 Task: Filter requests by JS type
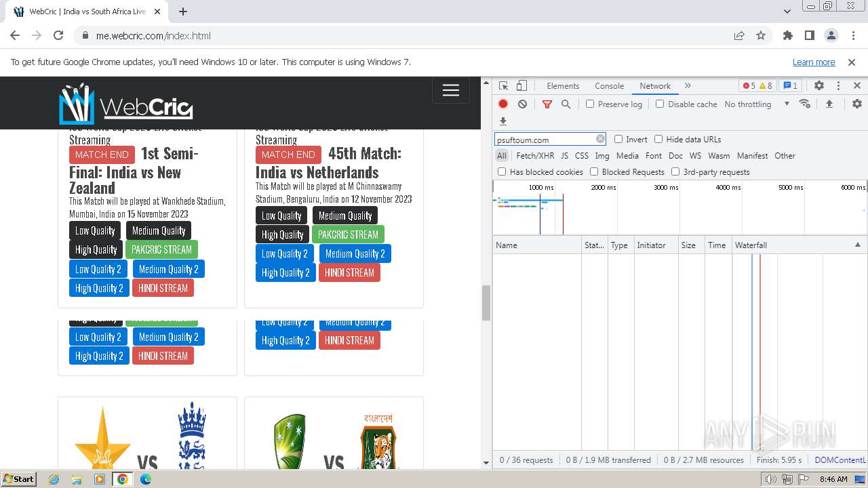564,156
